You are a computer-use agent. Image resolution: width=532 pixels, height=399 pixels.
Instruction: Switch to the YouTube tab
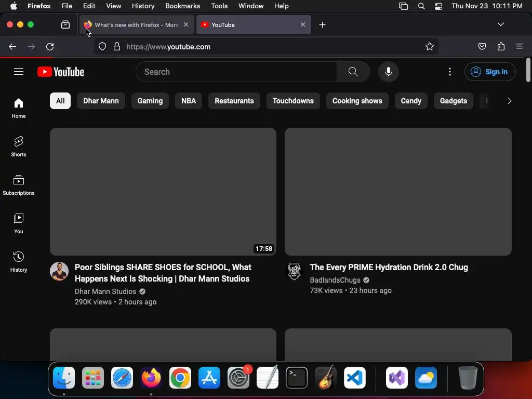click(x=254, y=25)
